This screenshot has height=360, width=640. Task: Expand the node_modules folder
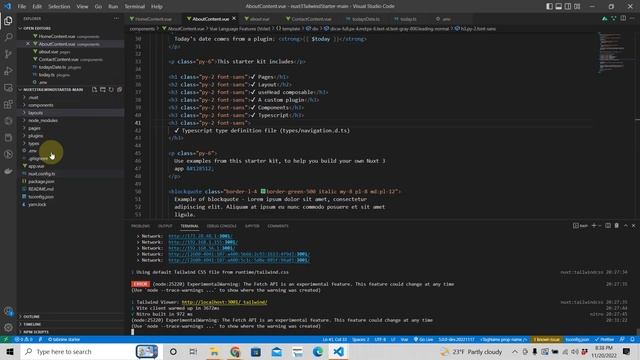pyautogui.click(x=43, y=120)
